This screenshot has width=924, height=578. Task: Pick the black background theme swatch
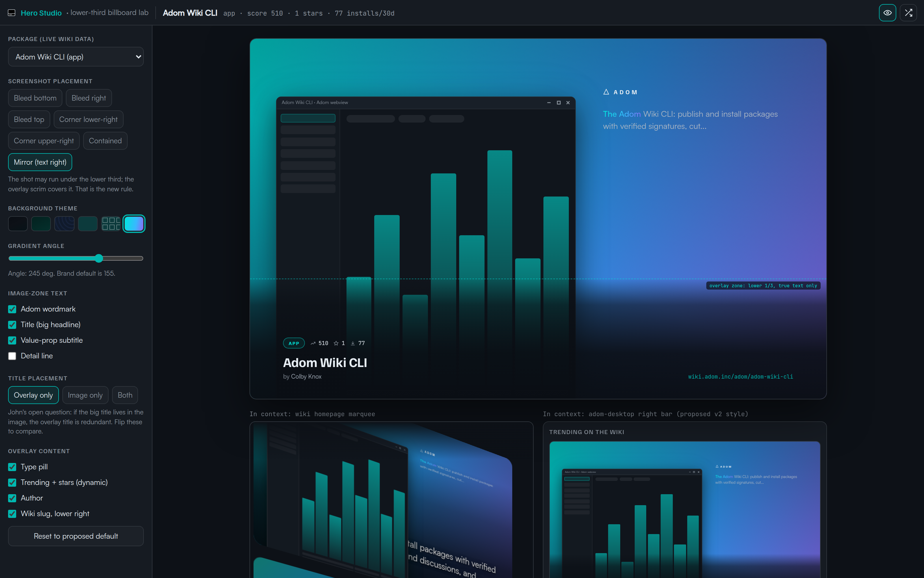(x=18, y=224)
